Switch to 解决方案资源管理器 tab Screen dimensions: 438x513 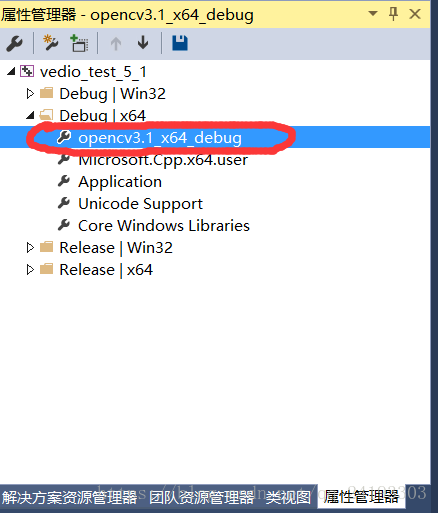click(x=70, y=498)
